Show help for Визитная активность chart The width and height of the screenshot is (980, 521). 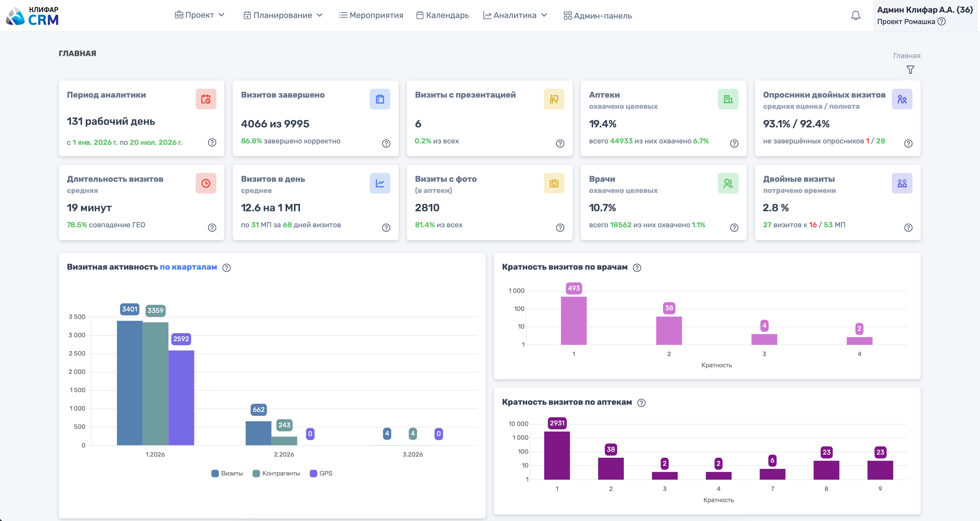[226, 268]
